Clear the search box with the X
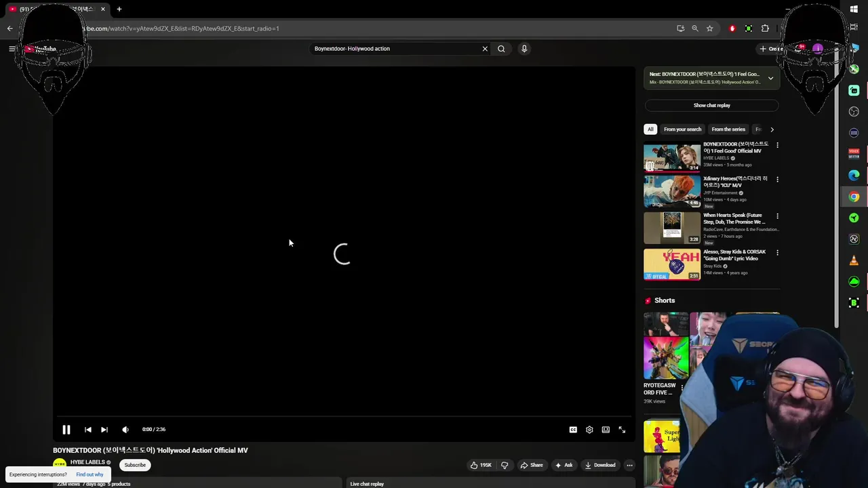Viewport: 868px width, 488px height. 485,49
